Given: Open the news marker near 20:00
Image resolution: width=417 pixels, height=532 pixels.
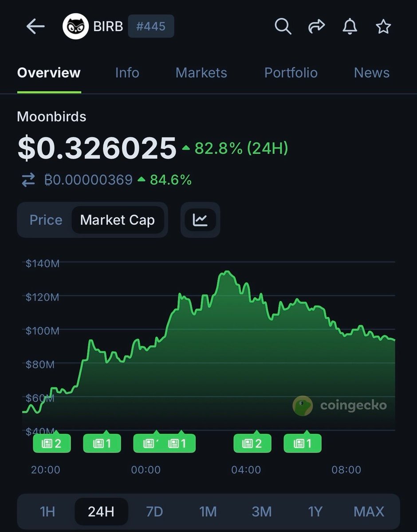Looking at the screenshot, I should [52, 443].
